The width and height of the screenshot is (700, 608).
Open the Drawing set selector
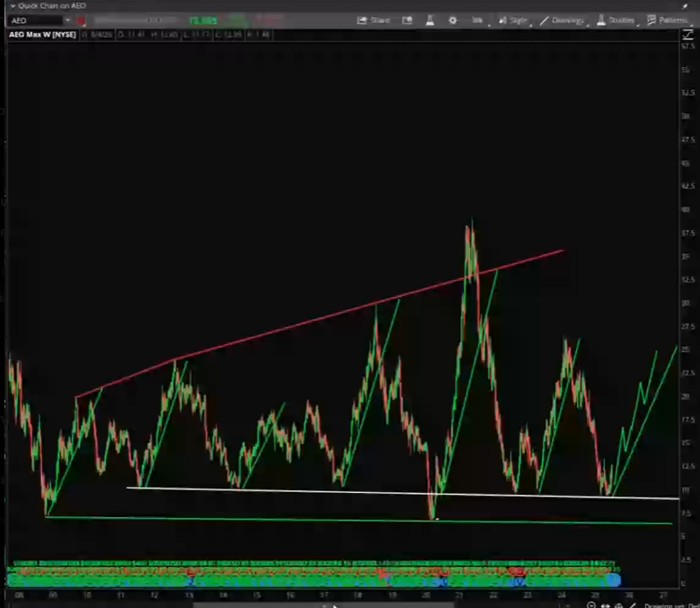point(671,605)
